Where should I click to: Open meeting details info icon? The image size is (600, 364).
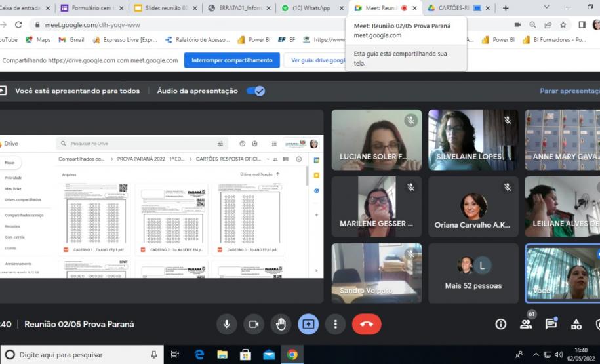point(501,324)
